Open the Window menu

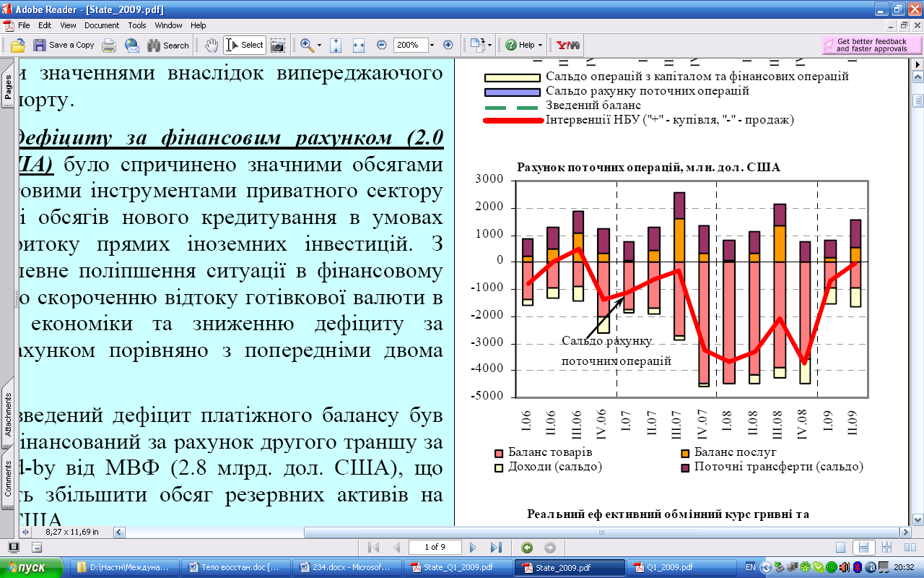tap(168, 25)
